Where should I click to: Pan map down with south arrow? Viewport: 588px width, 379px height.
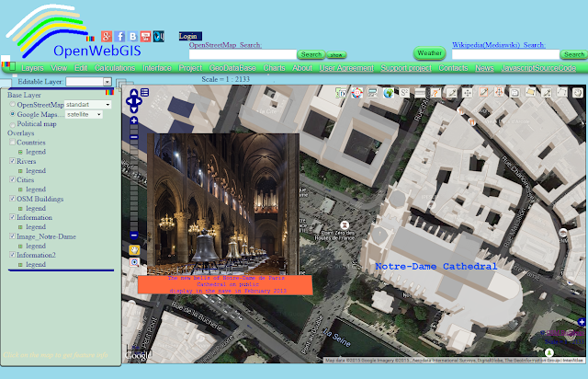[134, 109]
